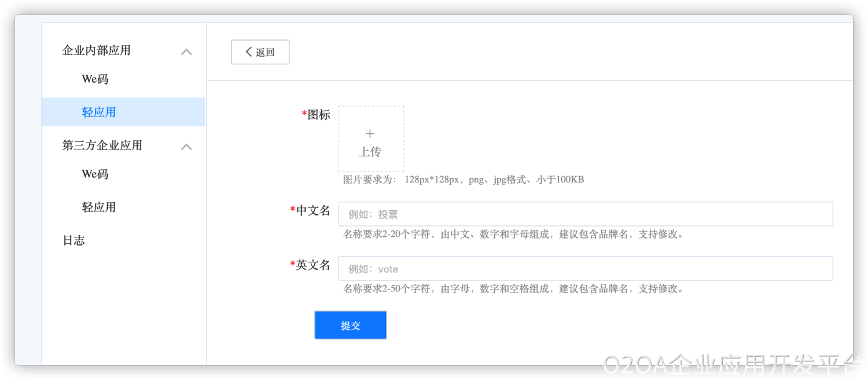Viewport: 868px width, 380px height.
Task: Click the 图标 field label
Action: point(318,115)
